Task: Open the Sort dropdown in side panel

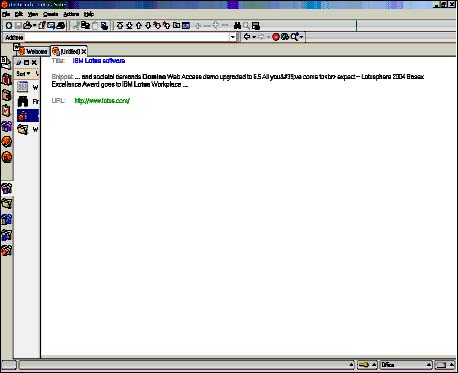Action: (x=23, y=73)
